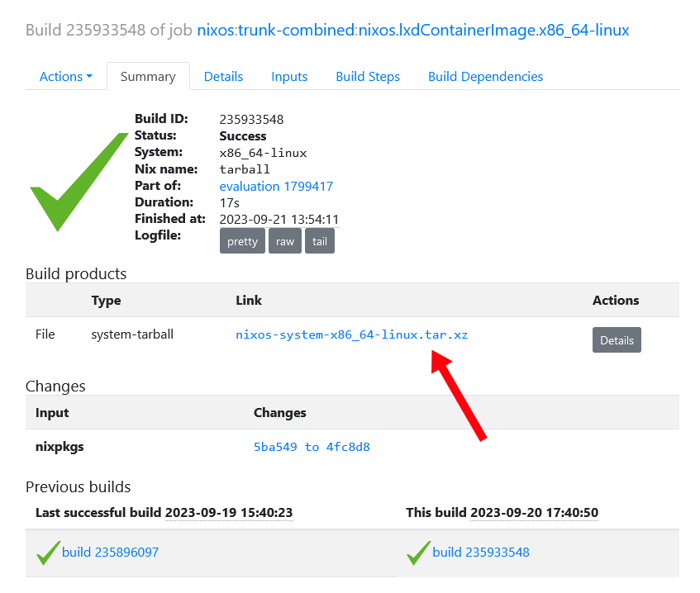
Task: Click the Link column header
Action: [249, 300]
